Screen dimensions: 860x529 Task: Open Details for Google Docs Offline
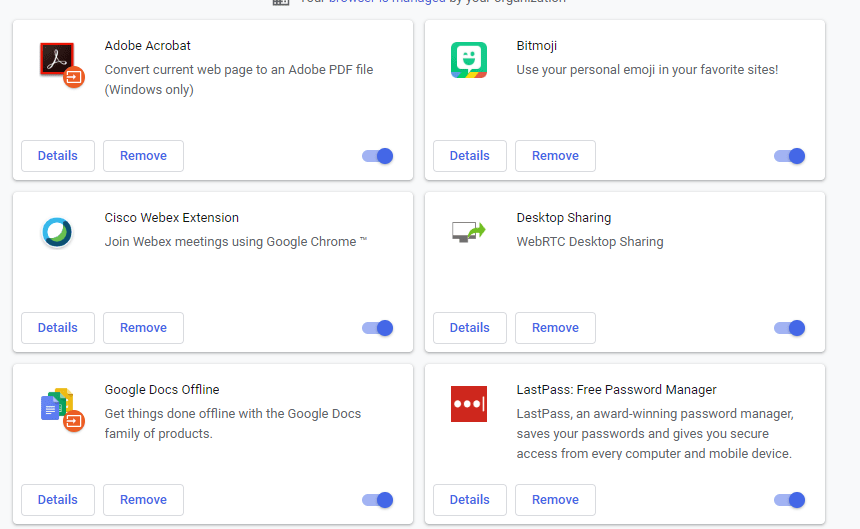[58, 500]
